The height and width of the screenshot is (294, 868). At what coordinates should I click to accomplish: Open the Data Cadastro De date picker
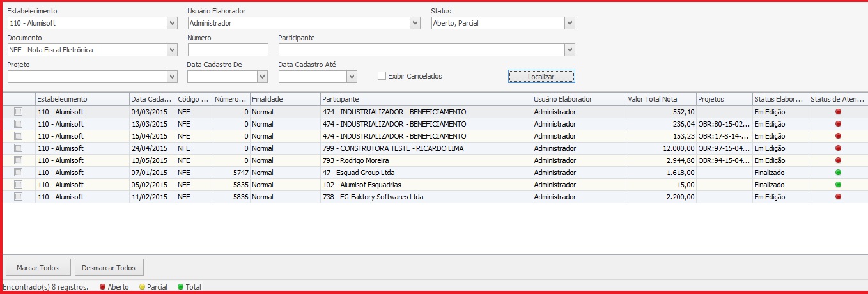coord(262,77)
